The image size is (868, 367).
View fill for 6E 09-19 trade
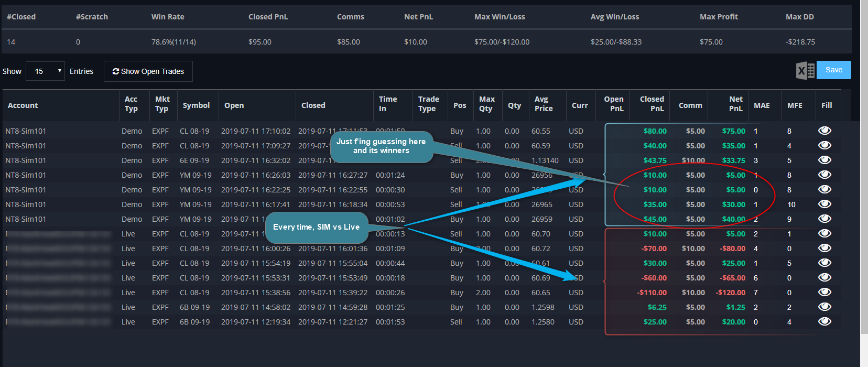[x=824, y=160]
